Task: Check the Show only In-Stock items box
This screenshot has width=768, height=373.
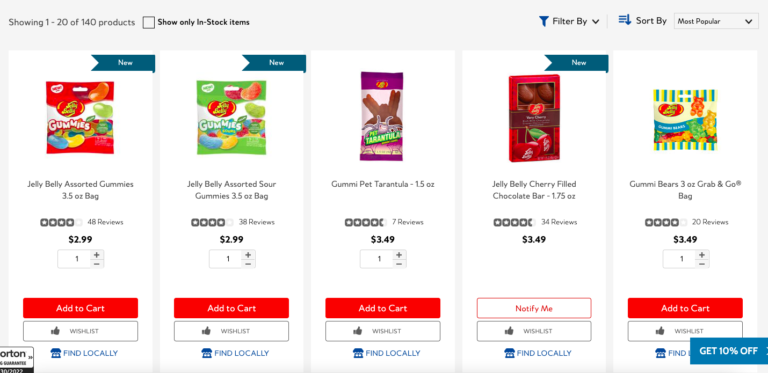Action: [149, 23]
